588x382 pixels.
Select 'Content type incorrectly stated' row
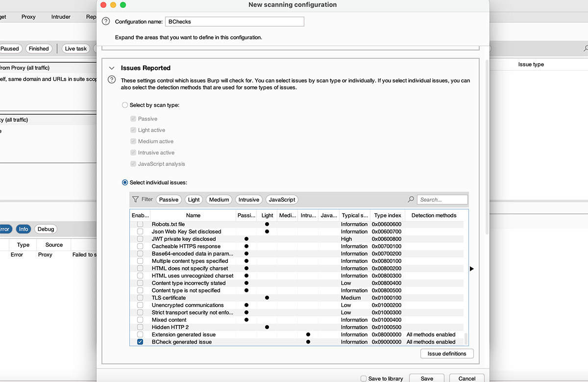pyautogui.click(x=296, y=283)
